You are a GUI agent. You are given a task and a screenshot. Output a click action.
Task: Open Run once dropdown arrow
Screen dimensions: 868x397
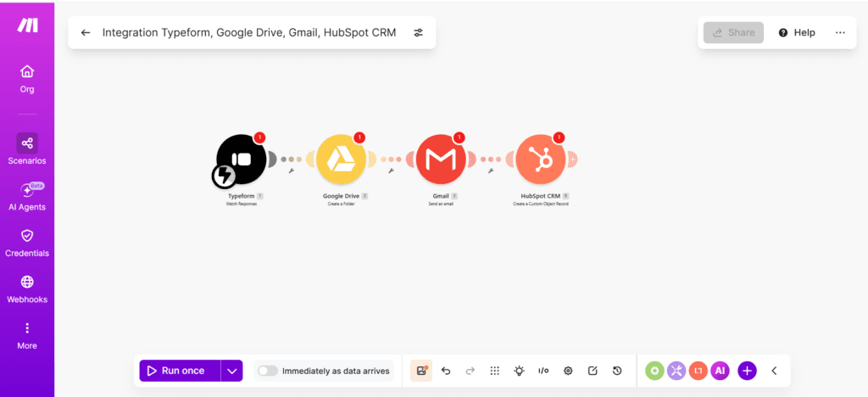point(232,371)
